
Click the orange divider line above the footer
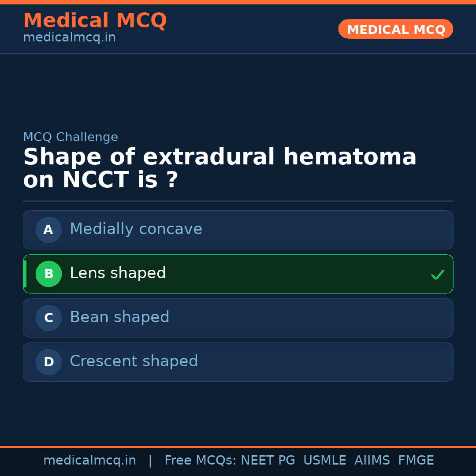[x=238, y=446]
